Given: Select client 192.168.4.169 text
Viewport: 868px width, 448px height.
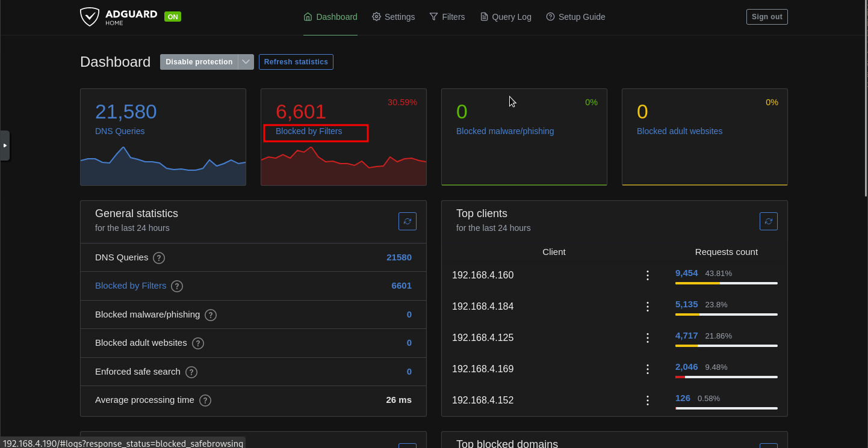Looking at the screenshot, I should point(483,369).
